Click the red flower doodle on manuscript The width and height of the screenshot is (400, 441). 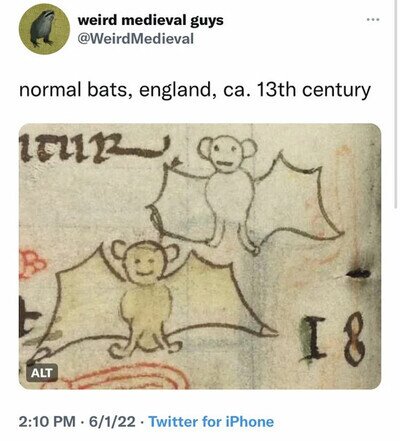pos(31,264)
